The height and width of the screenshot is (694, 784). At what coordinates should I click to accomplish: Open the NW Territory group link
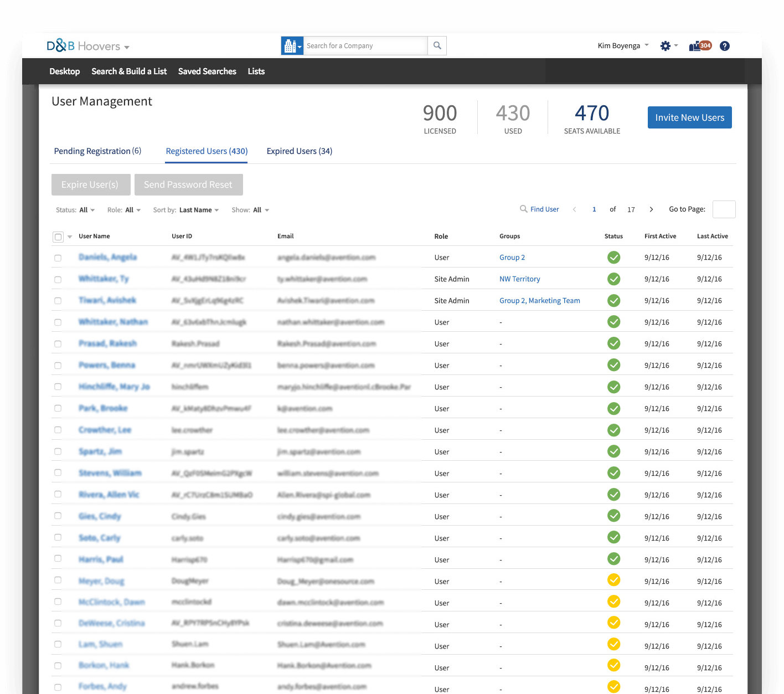519,279
